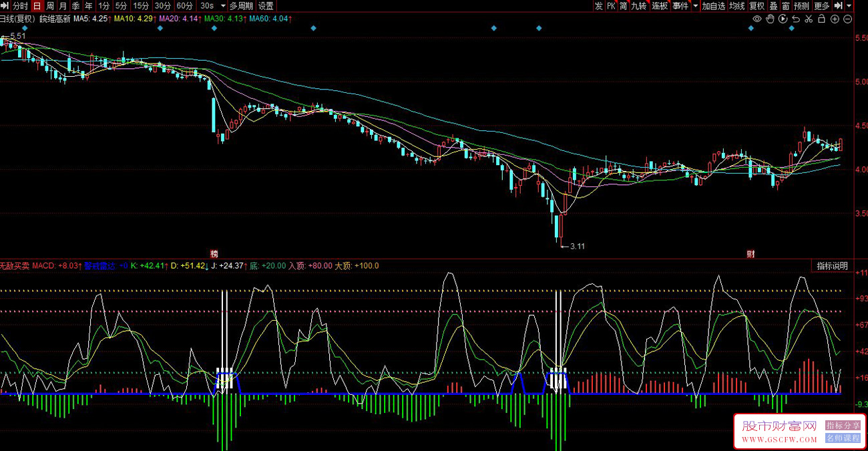Click the J: +24.37 indicator value

[228, 266]
